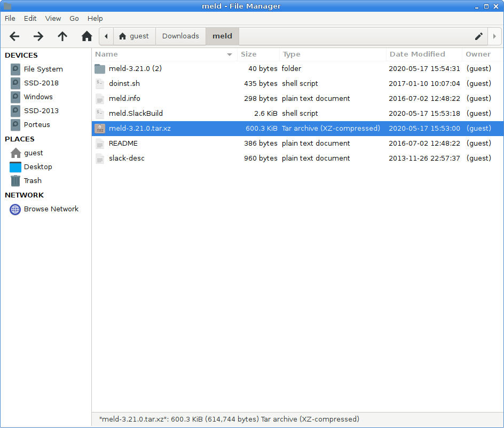Click the Trash can icon

tap(15, 180)
